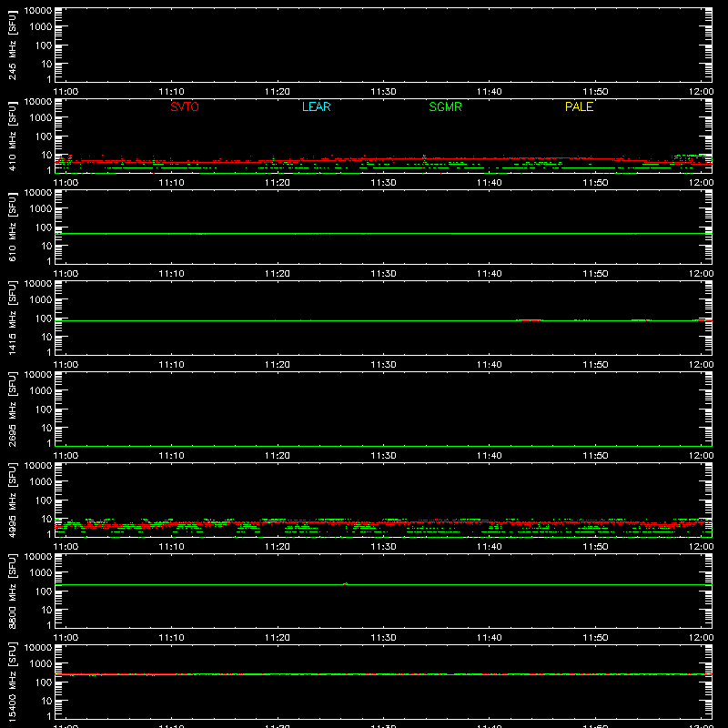Click the 1000 tick value on the 610 MHz axis
This screenshot has width=728, height=728.
tap(41, 209)
